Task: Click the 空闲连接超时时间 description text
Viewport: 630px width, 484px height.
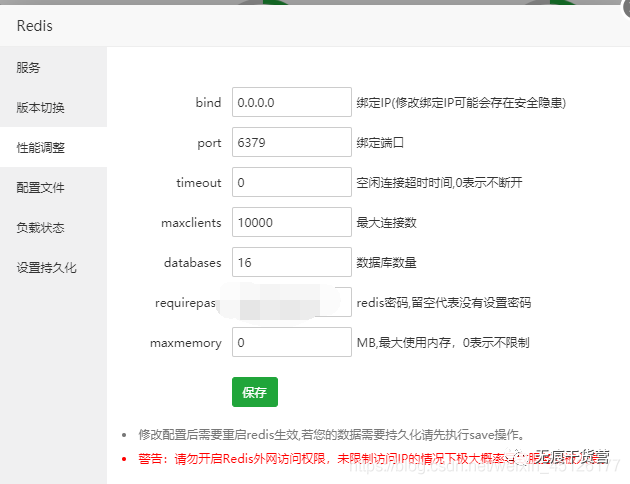Action: [x=439, y=183]
